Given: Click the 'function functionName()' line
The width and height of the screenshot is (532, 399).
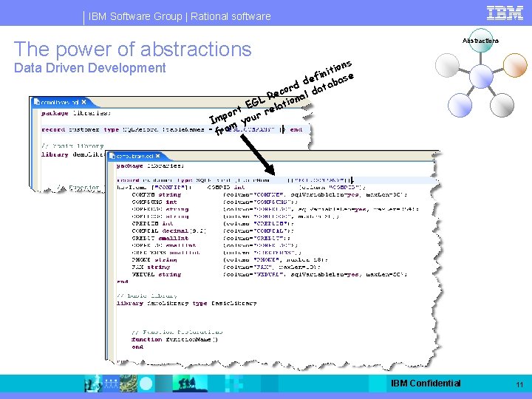Looking at the screenshot, I should 174,339.
